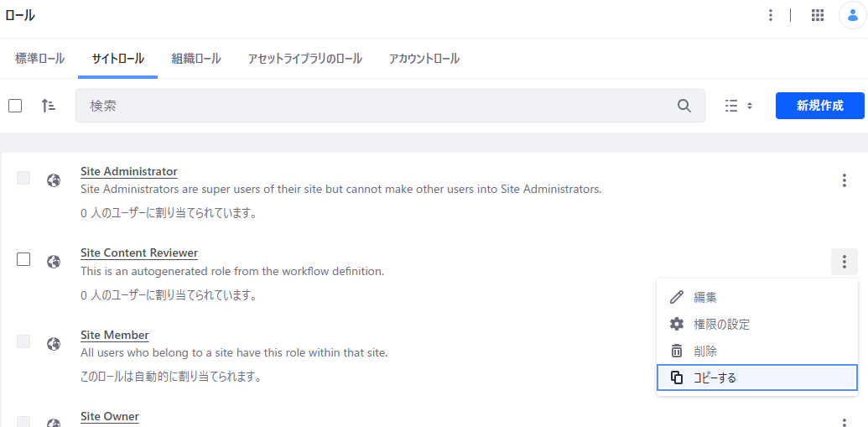Open the display style list view dropdown
This screenshot has height=427, width=868.
click(x=738, y=106)
